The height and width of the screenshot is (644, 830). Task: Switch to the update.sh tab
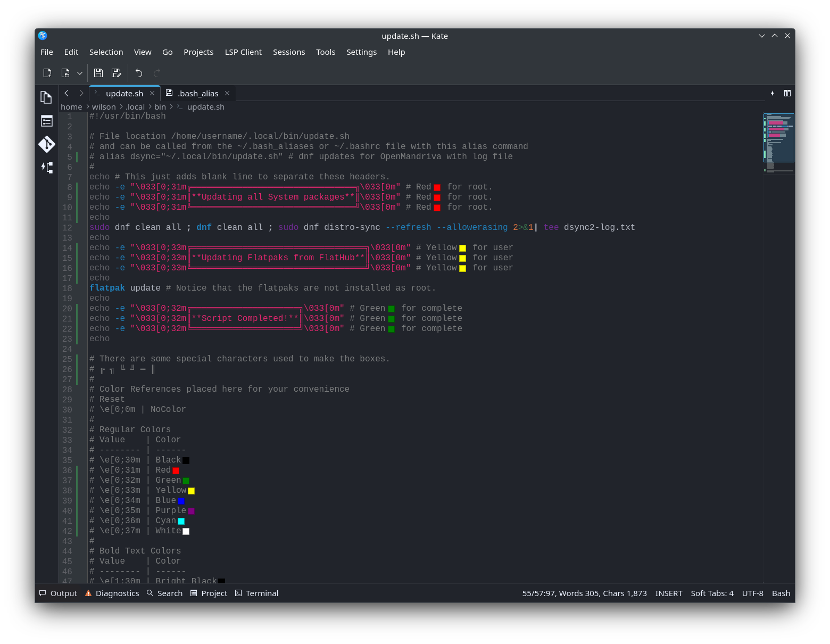[x=124, y=93]
